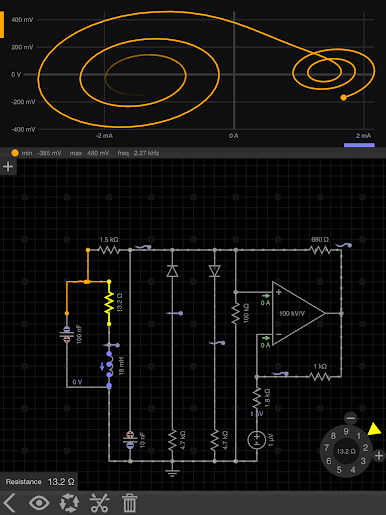This screenshot has width=386, height=515.
Task: Click the 13.2 Ω dial center
Action: 346,451
